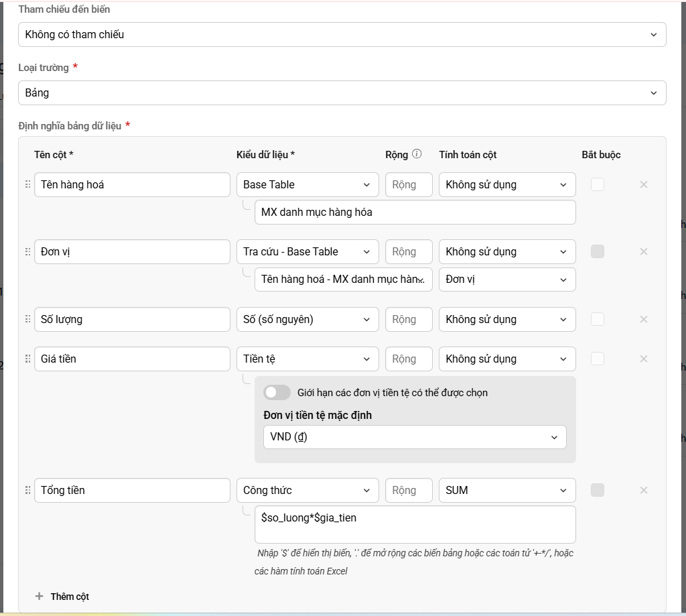The width and height of the screenshot is (686, 616).
Task: Open the Tiền tệ data type dropdown
Action: point(307,359)
